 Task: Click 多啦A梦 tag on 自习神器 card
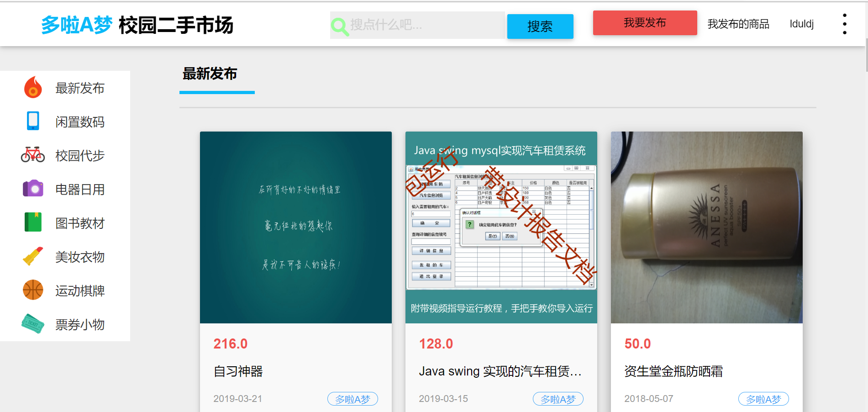[352, 399]
